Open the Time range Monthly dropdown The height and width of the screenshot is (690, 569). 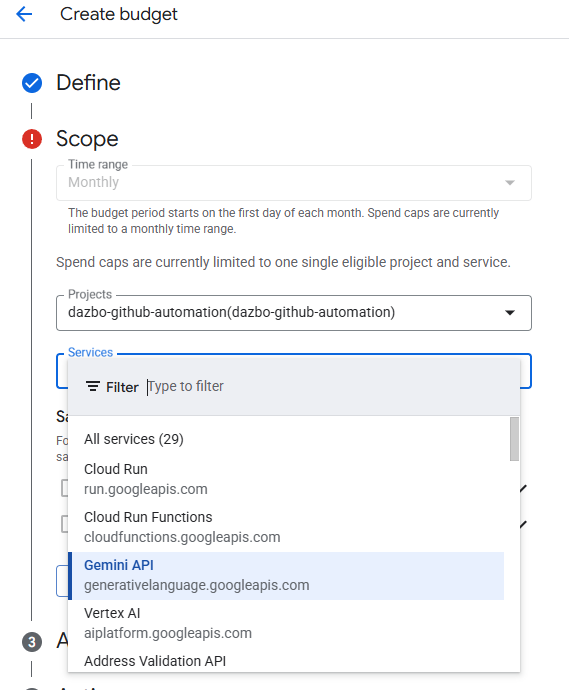coord(294,183)
